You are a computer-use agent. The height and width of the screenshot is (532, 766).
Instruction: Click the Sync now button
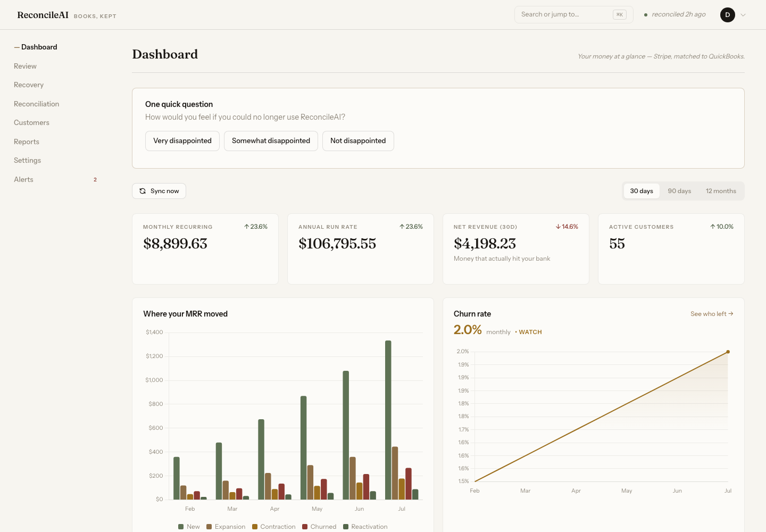click(159, 191)
